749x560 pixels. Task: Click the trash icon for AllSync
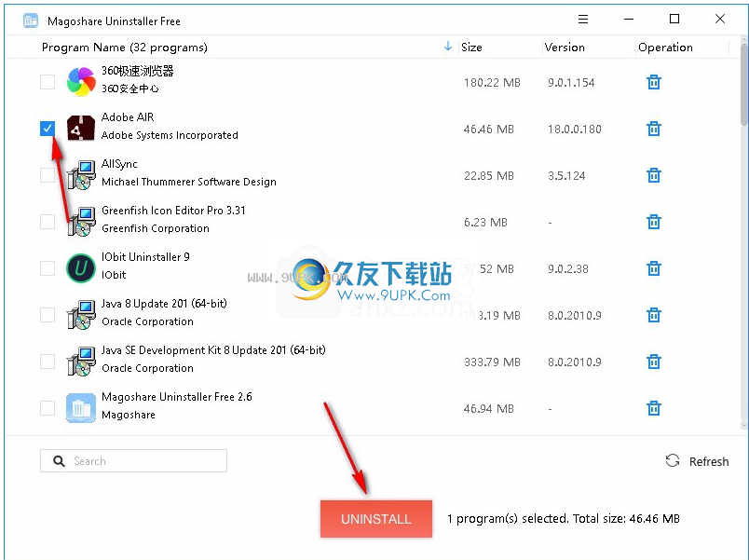pyautogui.click(x=653, y=175)
